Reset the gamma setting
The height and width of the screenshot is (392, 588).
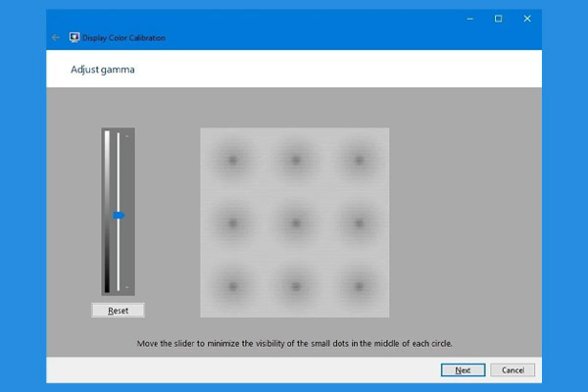coord(119,311)
